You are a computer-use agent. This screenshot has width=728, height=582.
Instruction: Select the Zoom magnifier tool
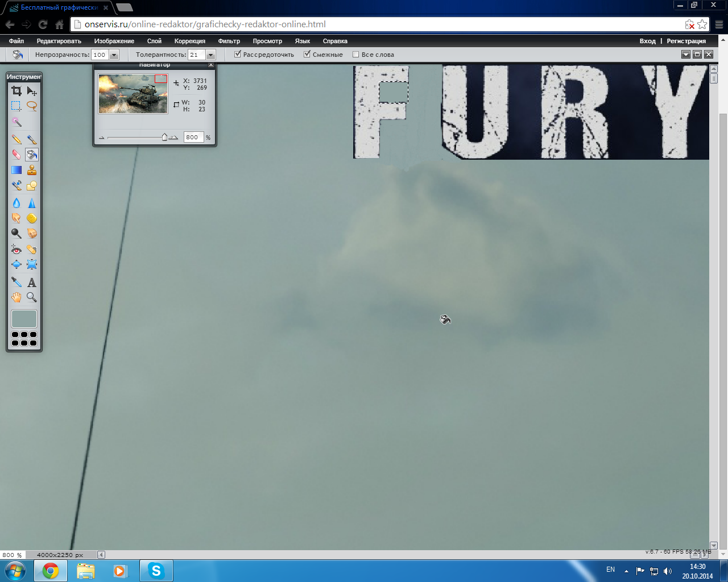pos(32,297)
